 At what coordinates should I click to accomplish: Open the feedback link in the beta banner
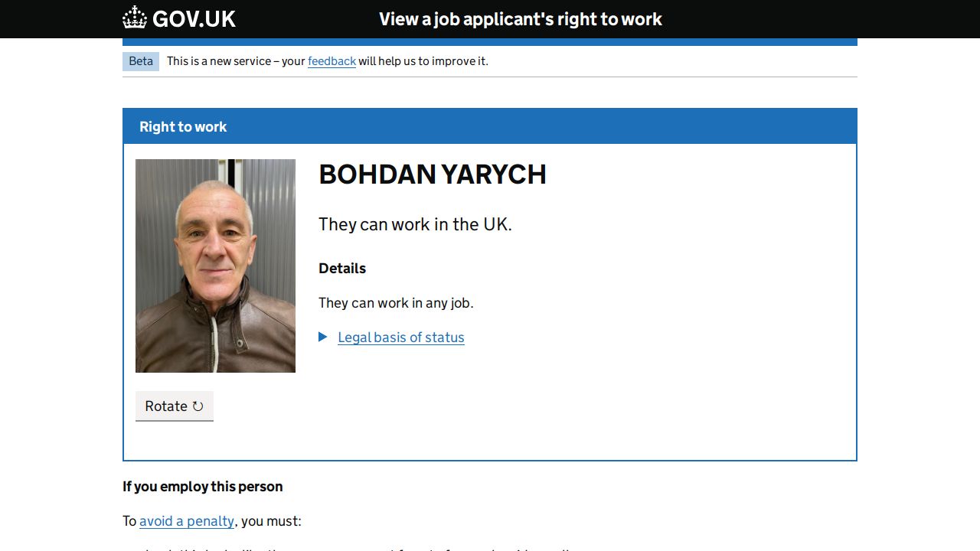click(x=332, y=61)
